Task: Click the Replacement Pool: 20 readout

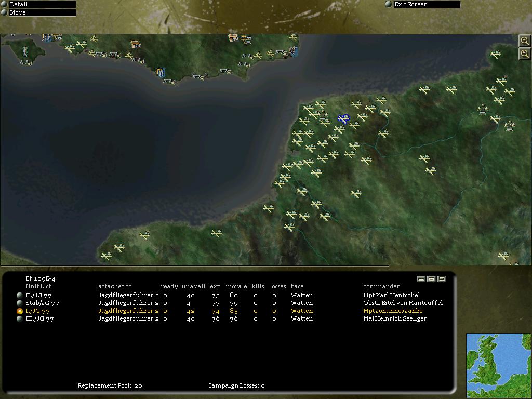Action: [110, 386]
